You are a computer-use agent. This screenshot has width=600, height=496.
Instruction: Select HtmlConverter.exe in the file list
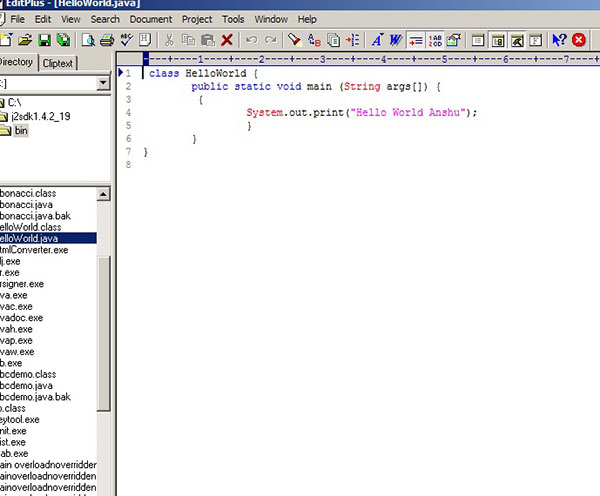tap(34, 250)
